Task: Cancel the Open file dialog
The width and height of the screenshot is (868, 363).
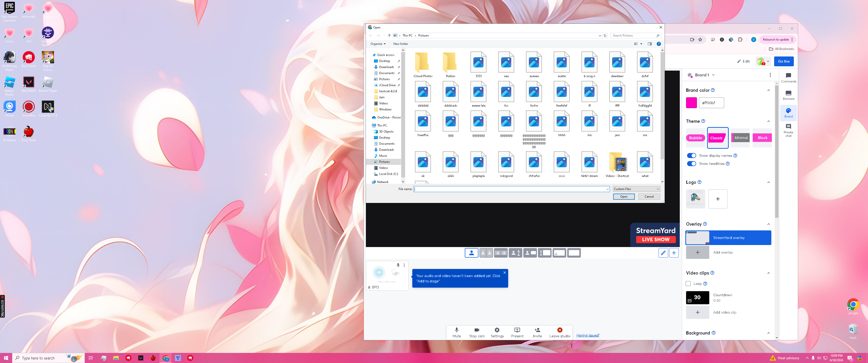Action: pyautogui.click(x=649, y=197)
